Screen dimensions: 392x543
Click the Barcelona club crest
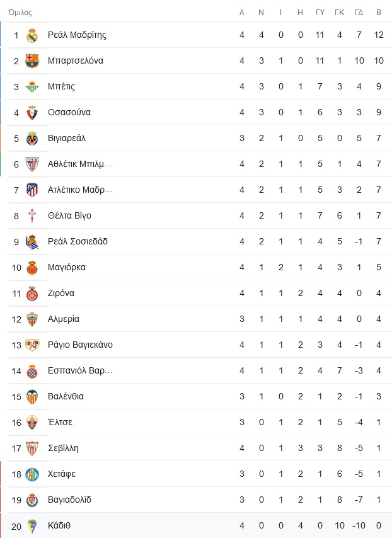click(x=32, y=61)
